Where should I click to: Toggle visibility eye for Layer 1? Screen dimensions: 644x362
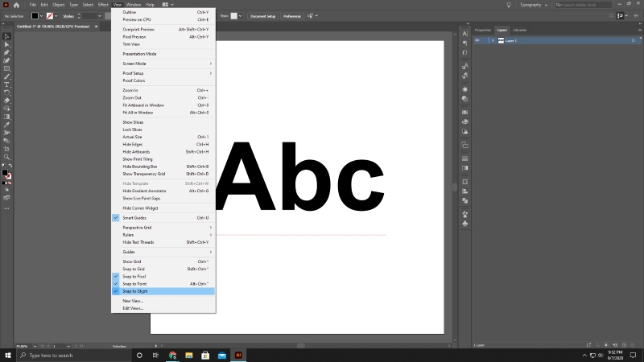point(477,40)
